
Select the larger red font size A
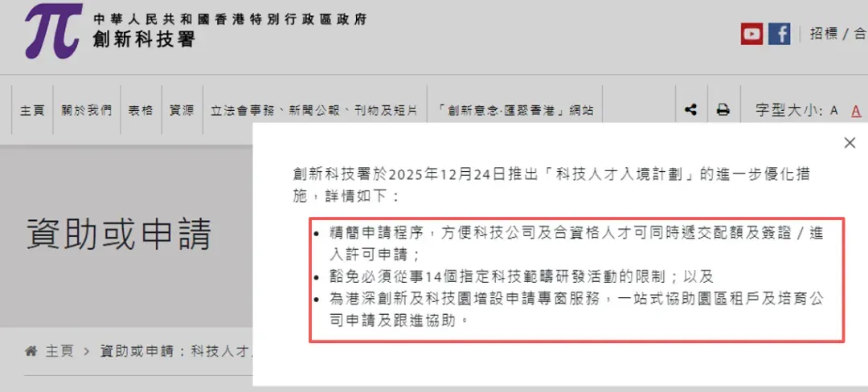coord(856,111)
